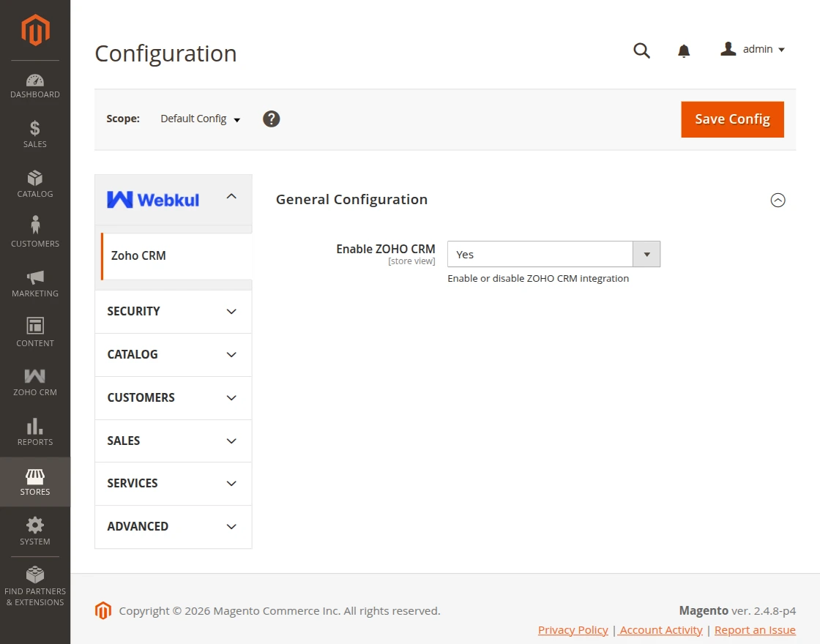The image size is (820, 644).
Task: Click the ZOHO CRM integration hint text
Action: (538, 278)
